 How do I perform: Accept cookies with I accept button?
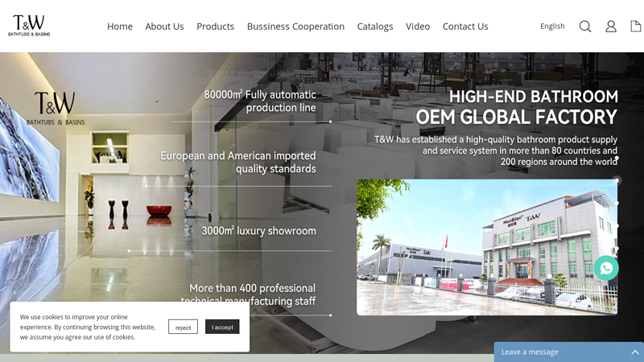pyautogui.click(x=222, y=327)
